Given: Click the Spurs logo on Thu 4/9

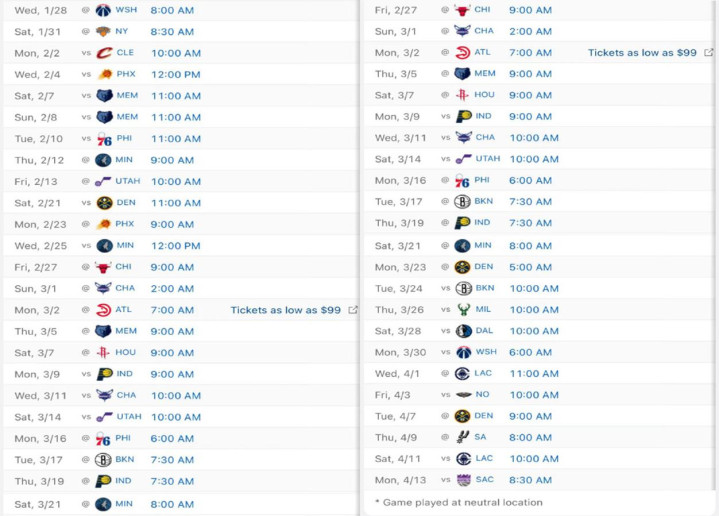Looking at the screenshot, I should [x=462, y=437].
